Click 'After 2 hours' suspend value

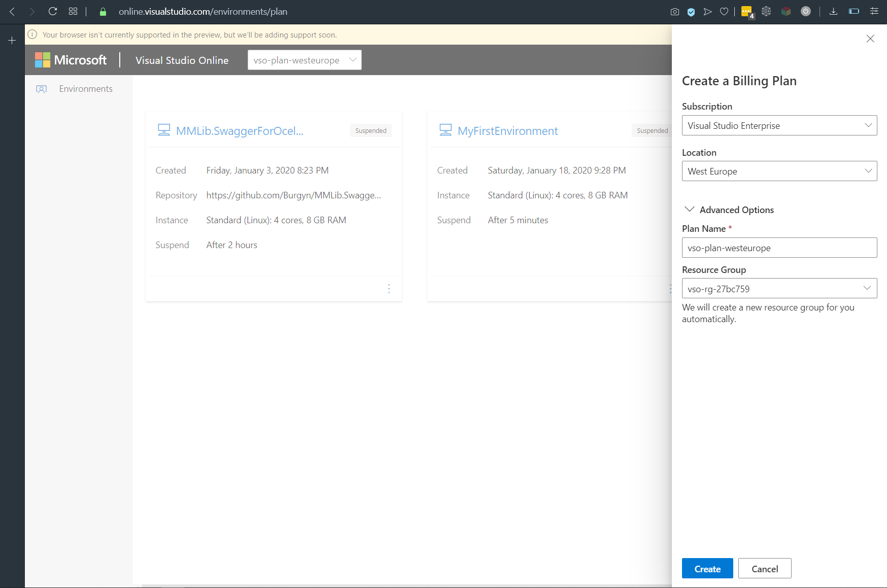tap(232, 245)
